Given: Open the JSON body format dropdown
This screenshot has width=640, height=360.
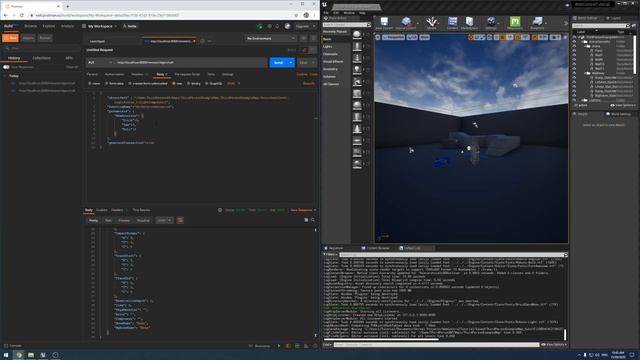Looking at the screenshot, I should 233,83.
